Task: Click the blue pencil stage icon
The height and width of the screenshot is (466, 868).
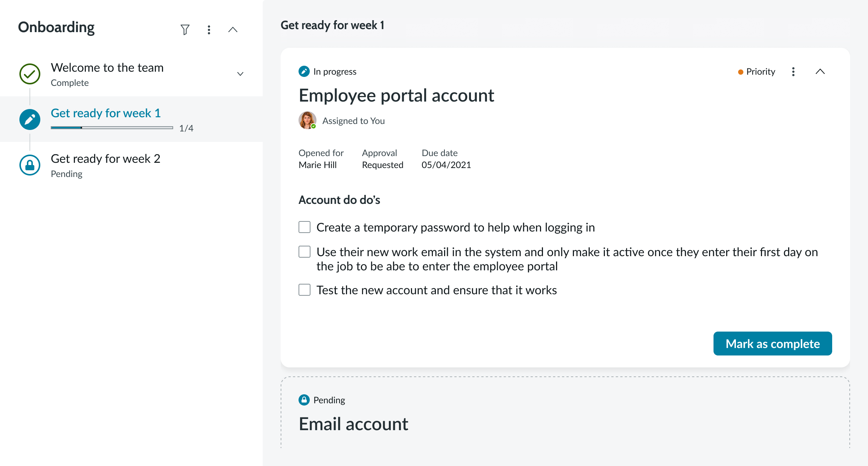Action: (30, 119)
